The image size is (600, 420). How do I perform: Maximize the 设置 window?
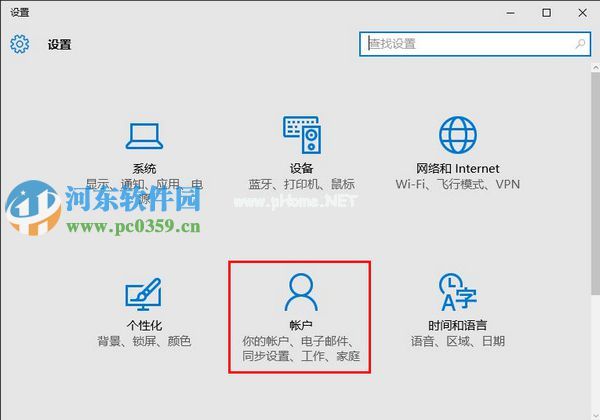pos(546,12)
